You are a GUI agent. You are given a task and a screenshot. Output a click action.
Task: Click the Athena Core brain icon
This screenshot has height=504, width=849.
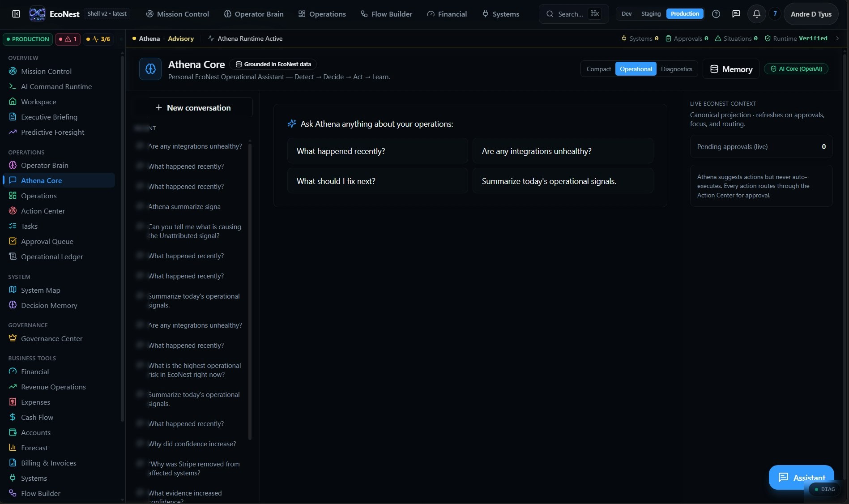coord(150,69)
